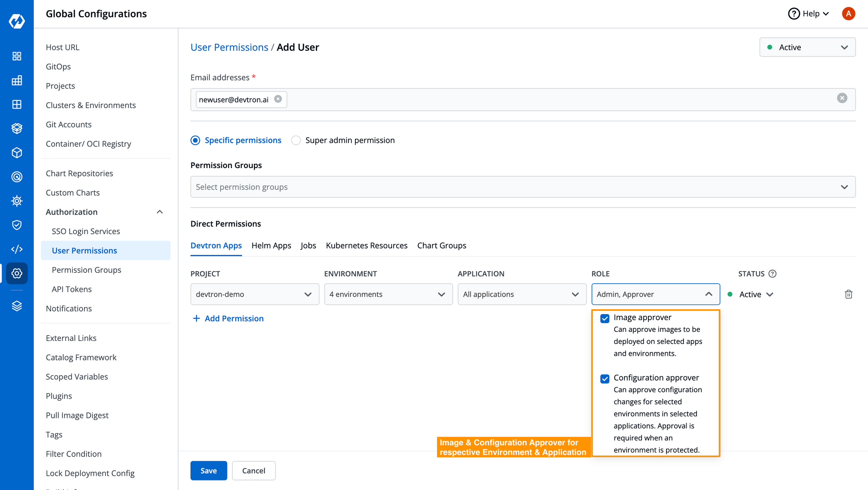Open the Global Configurations gear icon
868x490 pixels.
point(17,273)
